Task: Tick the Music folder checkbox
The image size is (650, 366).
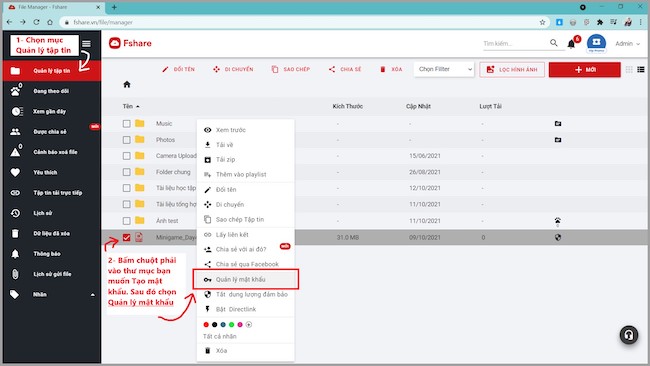Action: [126, 124]
